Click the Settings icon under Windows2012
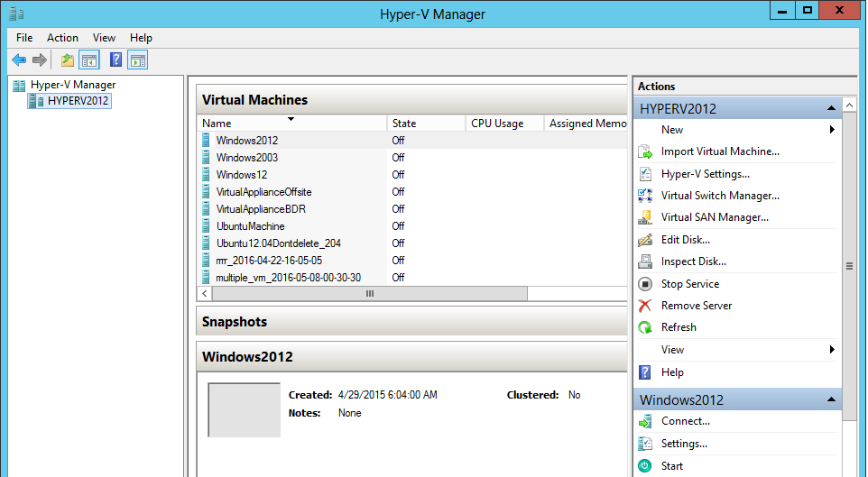This screenshot has height=477, width=868. (645, 444)
